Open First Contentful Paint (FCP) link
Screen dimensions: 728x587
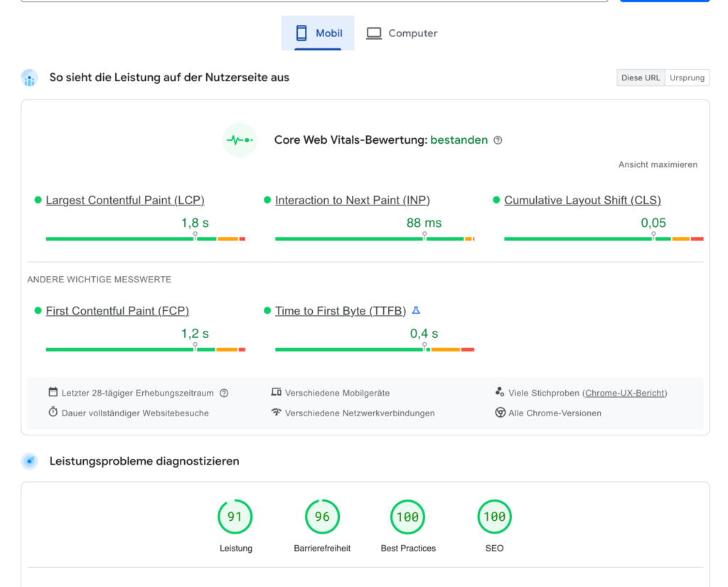[x=117, y=311]
